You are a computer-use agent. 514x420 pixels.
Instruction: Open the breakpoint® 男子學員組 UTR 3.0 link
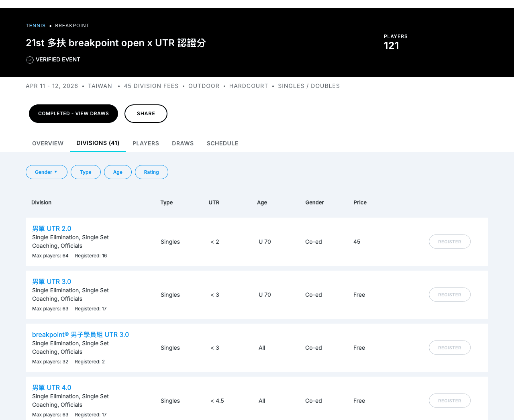click(x=80, y=334)
